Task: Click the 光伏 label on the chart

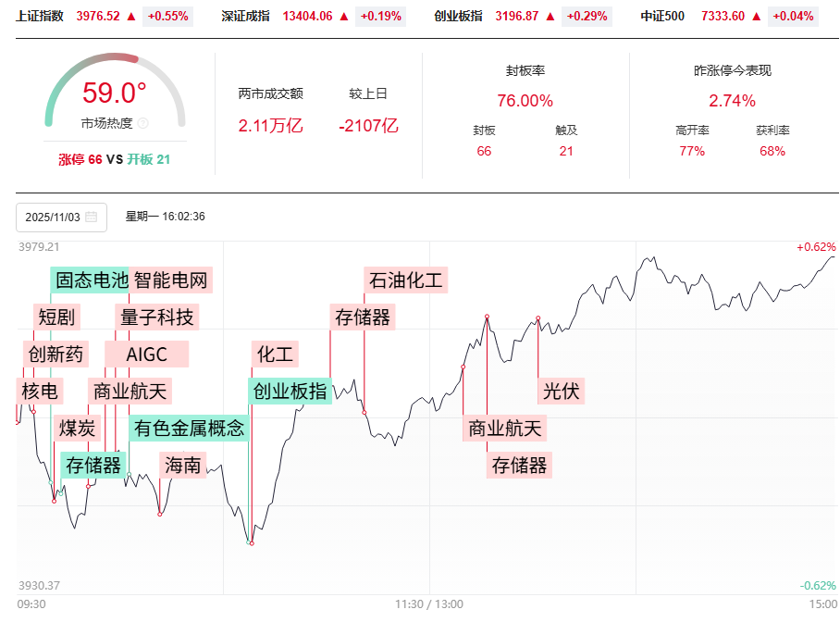Action: 563,391
